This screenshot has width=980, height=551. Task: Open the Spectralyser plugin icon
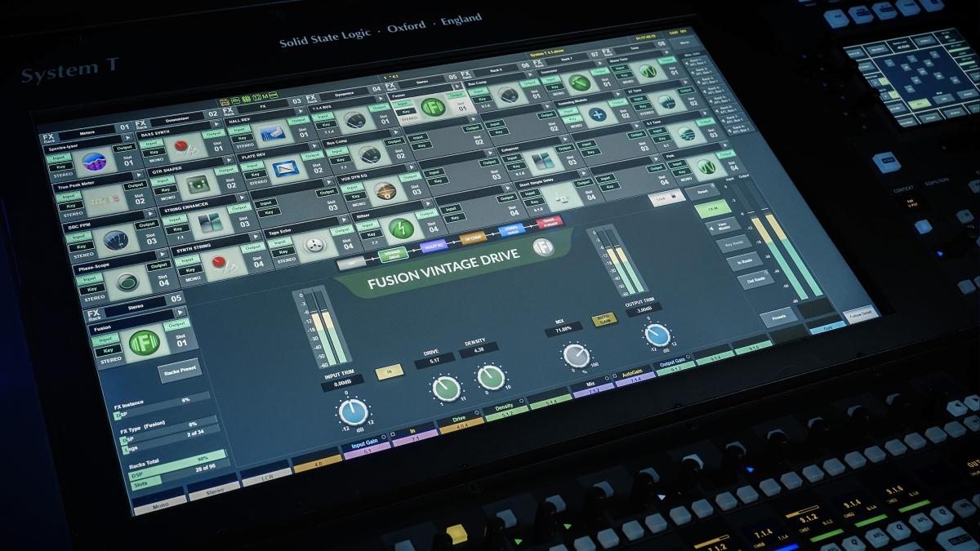pyautogui.click(x=96, y=162)
